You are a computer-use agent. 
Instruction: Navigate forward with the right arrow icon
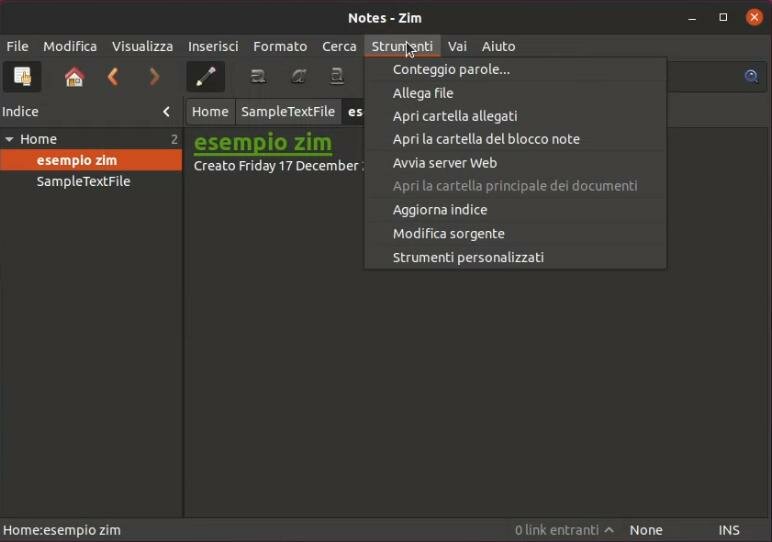[154, 77]
